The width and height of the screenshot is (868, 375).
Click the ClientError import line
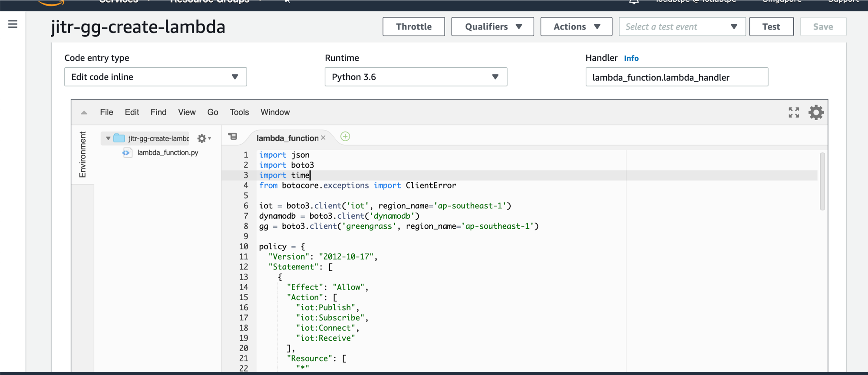point(357,185)
